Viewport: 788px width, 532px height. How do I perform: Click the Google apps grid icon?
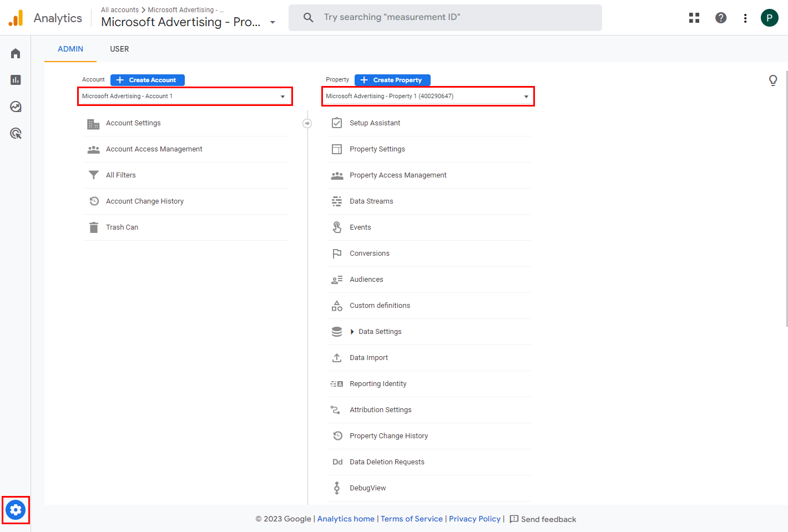pyautogui.click(x=694, y=18)
